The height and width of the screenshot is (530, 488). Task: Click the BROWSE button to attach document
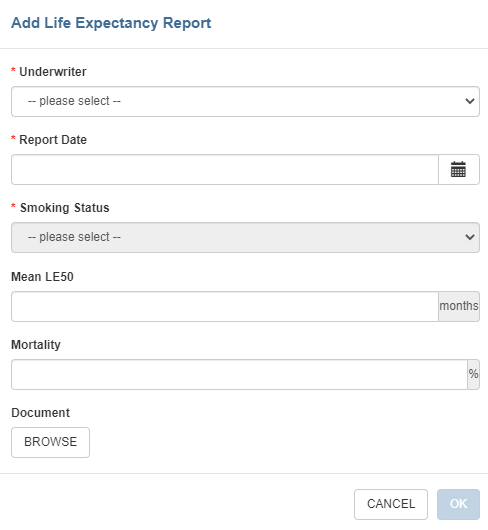click(50, 442)
